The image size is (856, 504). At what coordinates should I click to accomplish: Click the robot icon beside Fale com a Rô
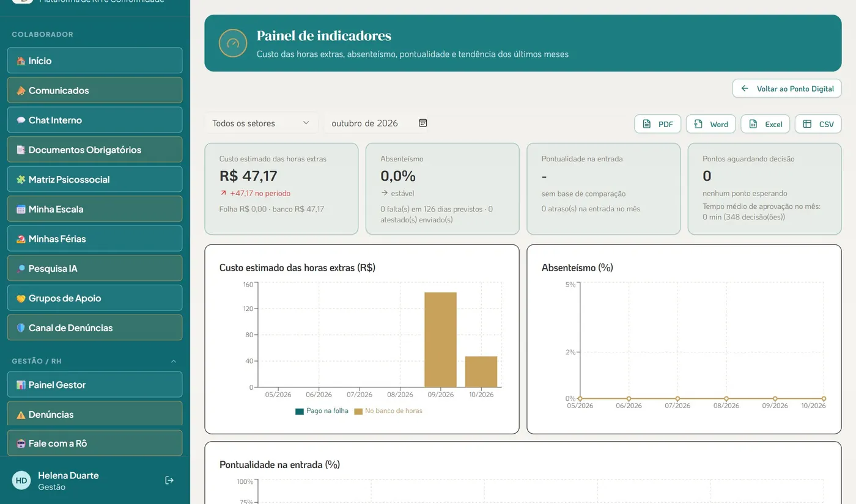pyautogui.click(x=21, y=444)
